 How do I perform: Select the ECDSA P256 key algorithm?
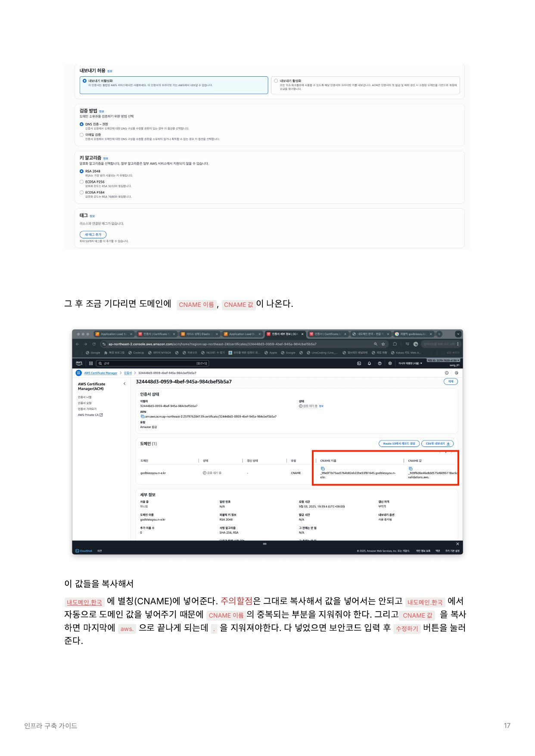tap(81, 182)
